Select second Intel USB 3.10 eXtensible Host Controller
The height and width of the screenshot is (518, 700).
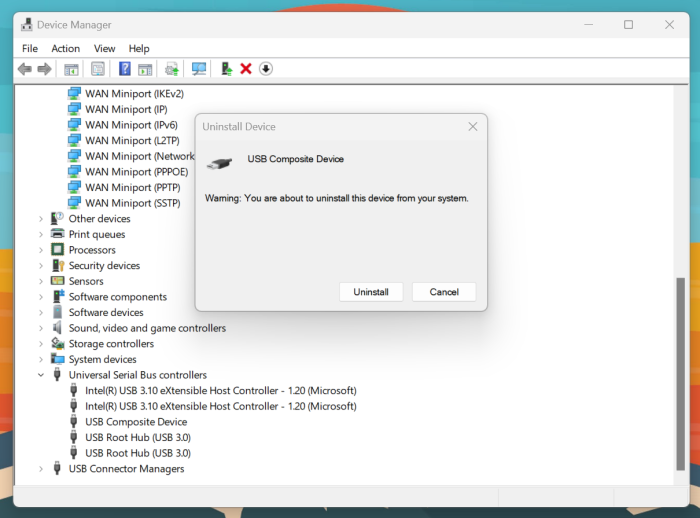[x=221, y=406]
